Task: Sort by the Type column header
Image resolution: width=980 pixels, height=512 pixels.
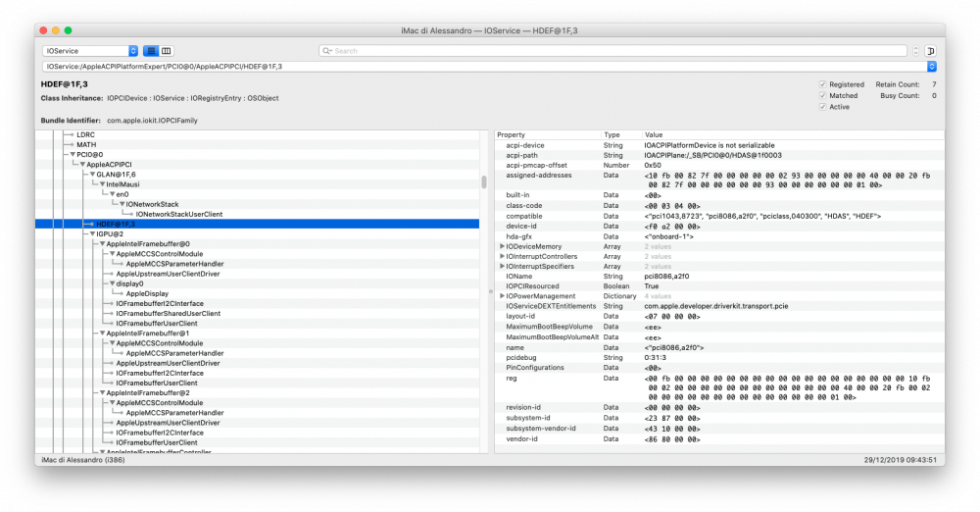Action: tap(621, 134)
